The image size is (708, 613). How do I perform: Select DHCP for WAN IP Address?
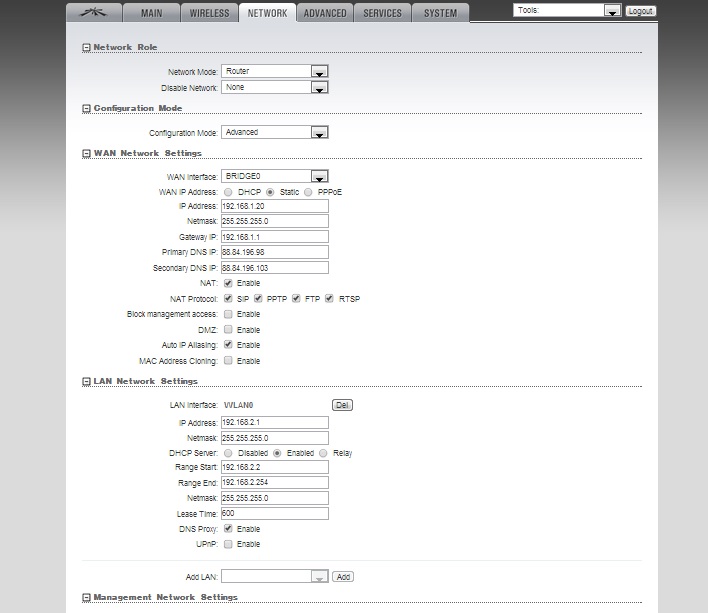pyautogui.click(x=228, y=192)
